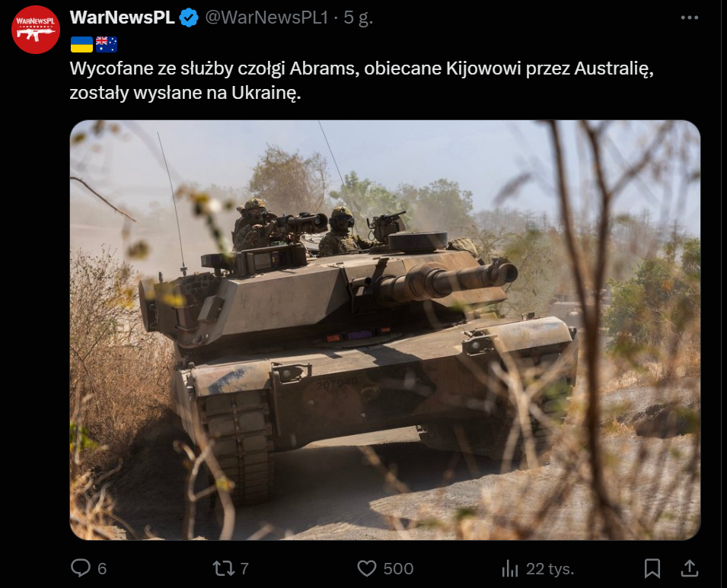Screen dimensions: 727x588
Task: Open the Abrams tank photo
Action: pos(385,330)
